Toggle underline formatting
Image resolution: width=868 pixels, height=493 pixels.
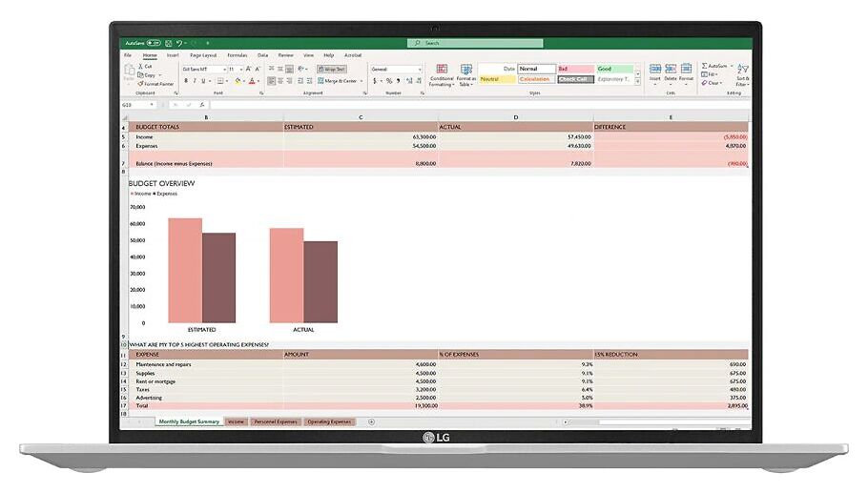[x=201, y=81]
